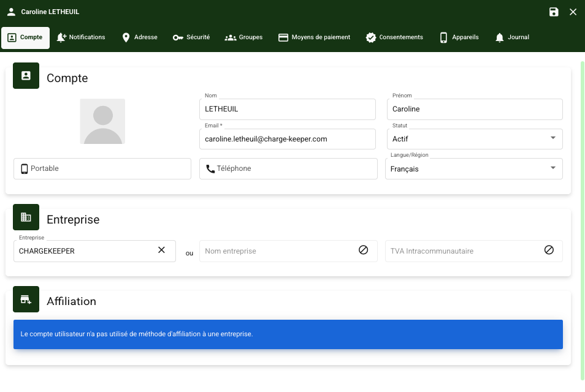Click the Affiliation section icon
Screen dimensions: 585x392
[26, 300]
